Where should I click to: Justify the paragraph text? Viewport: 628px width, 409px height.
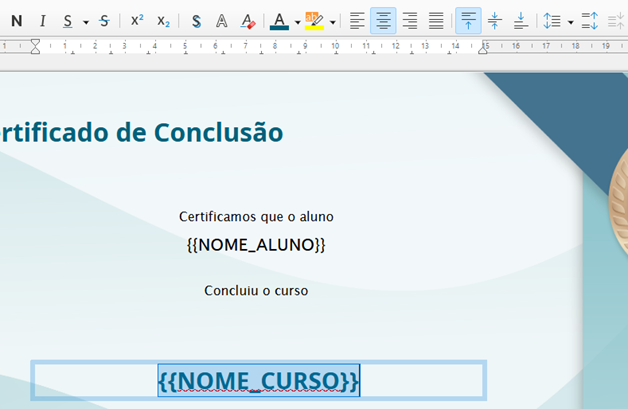(436, 21)
